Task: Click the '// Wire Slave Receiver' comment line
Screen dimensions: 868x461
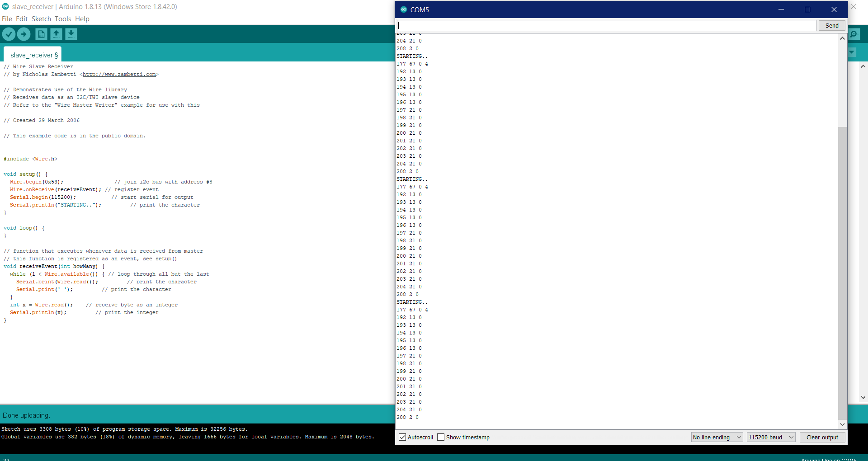Action: [x=38, y=67]
